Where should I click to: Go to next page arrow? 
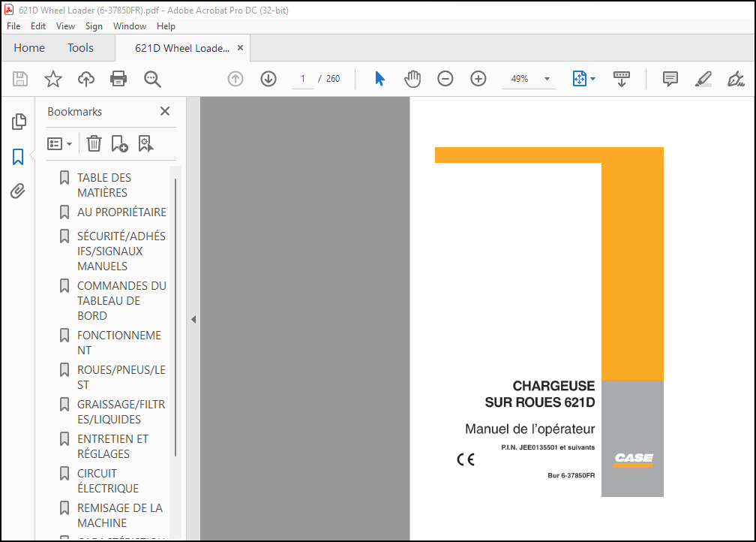pyautogui.click(x=268, y=79)
